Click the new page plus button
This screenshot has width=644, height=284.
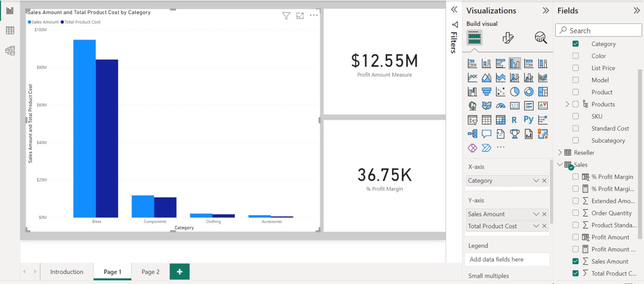coord(179,272)
